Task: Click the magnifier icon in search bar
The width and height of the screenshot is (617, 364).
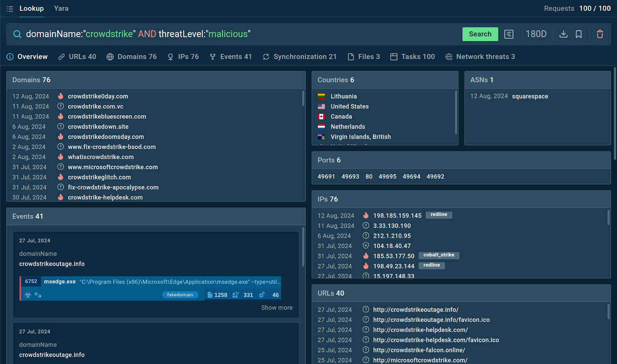Action: [x=17, y=34]
